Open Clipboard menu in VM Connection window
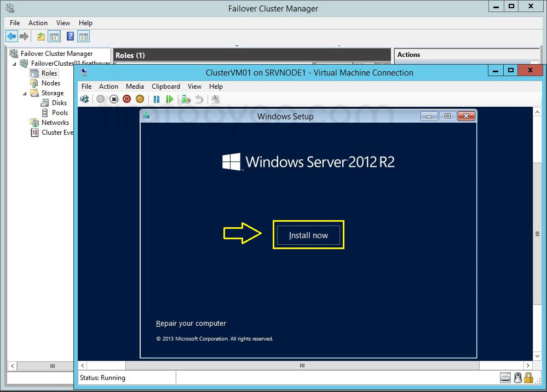 click(166, 86)
